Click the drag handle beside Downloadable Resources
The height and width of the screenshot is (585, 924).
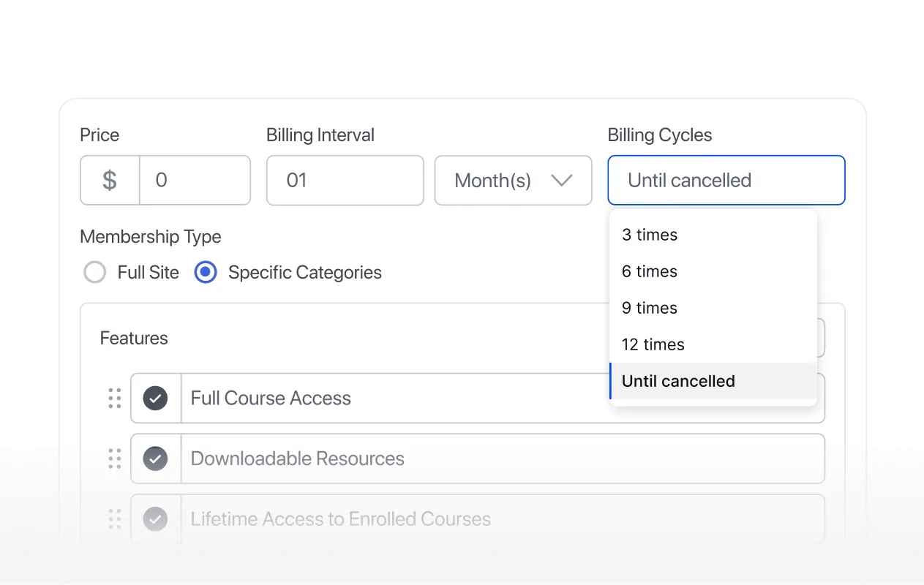pos(115,458)
